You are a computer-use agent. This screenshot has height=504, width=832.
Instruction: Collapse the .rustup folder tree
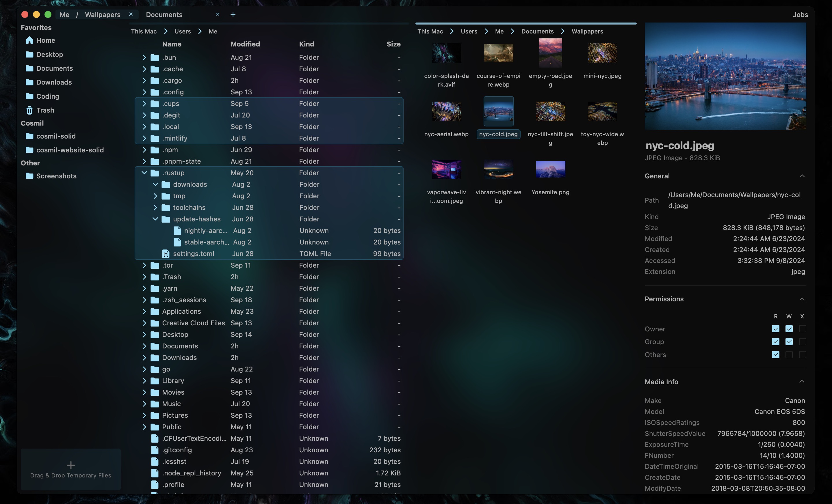(x=144, y=173)
